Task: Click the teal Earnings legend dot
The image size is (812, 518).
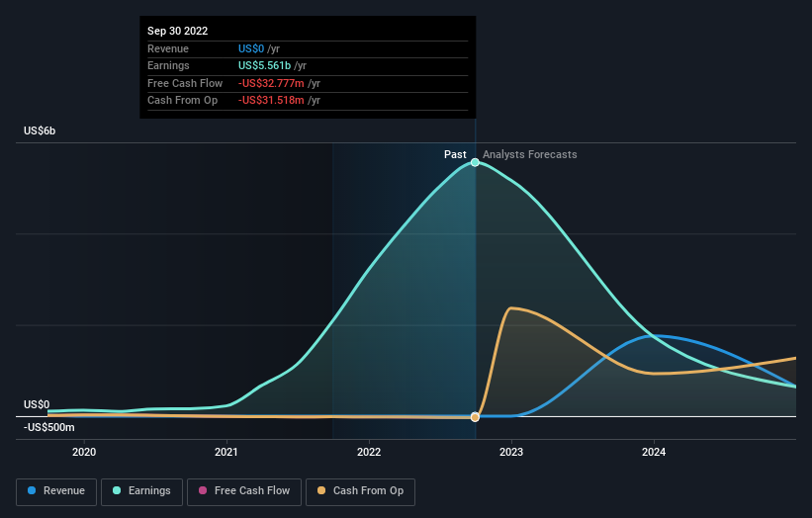Action: pyautogui.click(x=117, y=490)
